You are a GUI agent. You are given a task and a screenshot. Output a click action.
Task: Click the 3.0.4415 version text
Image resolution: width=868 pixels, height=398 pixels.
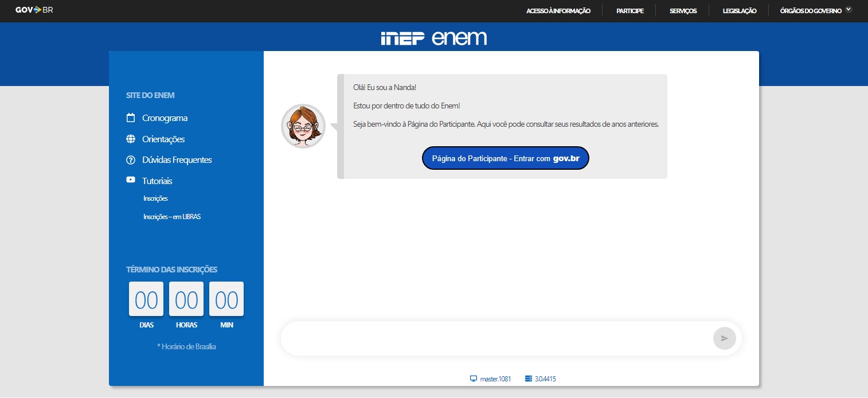click(x=545, y=379)
